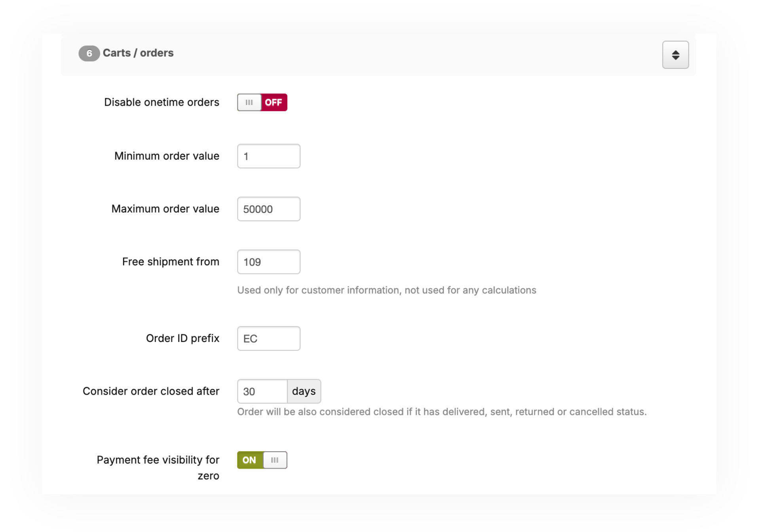Click the grip icon on the Payment fee visibility switch

click(x=275, y=460)
